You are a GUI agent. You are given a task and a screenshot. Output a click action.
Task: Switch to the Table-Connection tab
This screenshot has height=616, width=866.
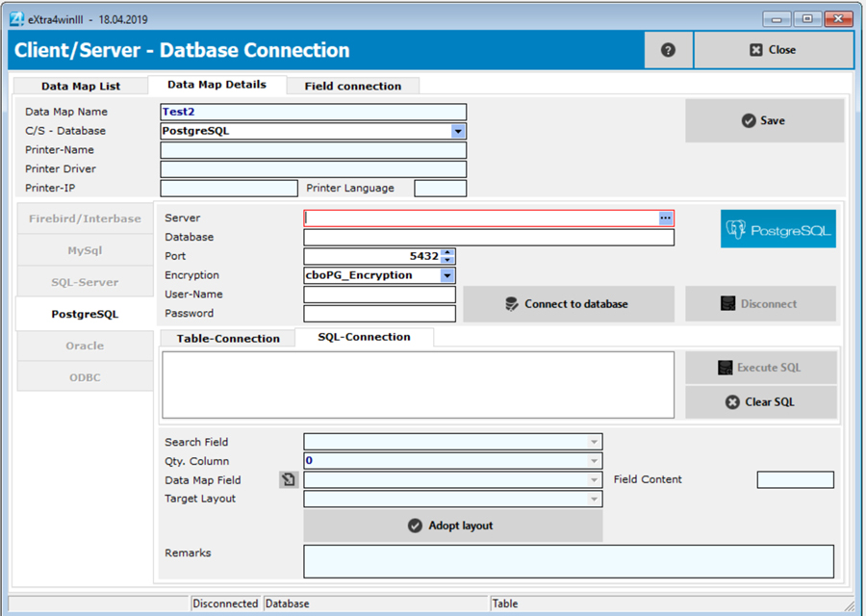point(228,338)
